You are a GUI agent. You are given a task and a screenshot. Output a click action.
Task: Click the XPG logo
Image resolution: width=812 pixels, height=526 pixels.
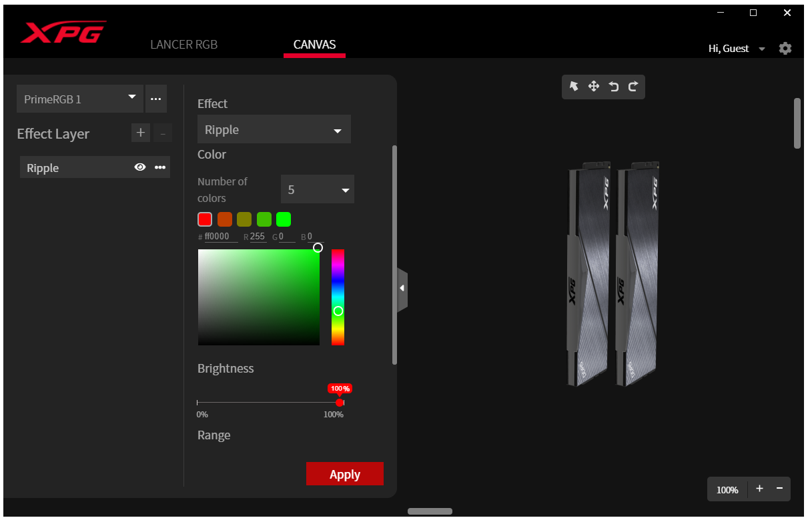tap(63, 31)
